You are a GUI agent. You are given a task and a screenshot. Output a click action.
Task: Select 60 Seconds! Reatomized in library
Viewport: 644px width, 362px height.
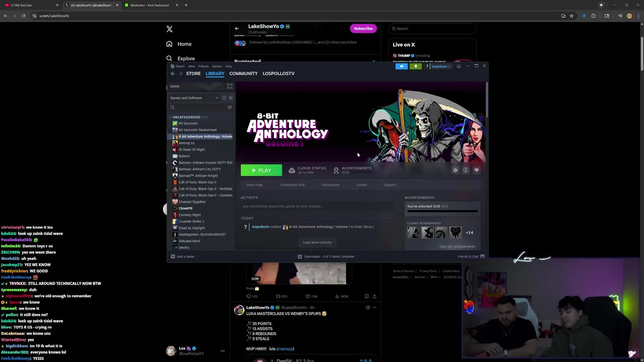197,130
